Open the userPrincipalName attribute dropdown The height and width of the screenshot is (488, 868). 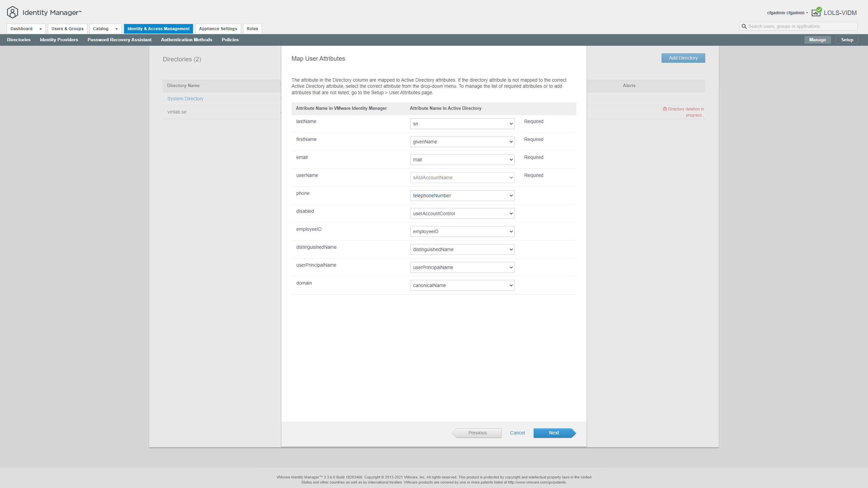[462, 267]
